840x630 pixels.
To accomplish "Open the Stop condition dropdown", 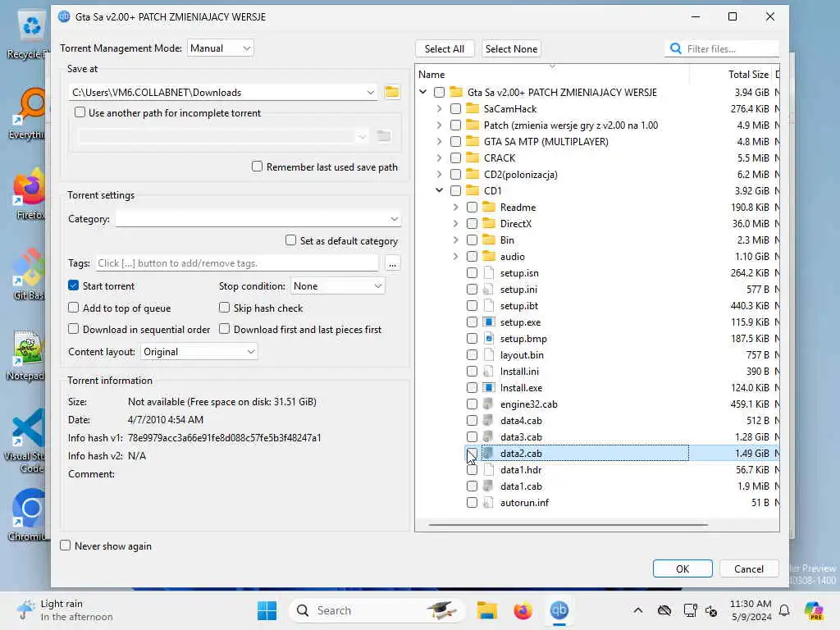I will 337,286.
